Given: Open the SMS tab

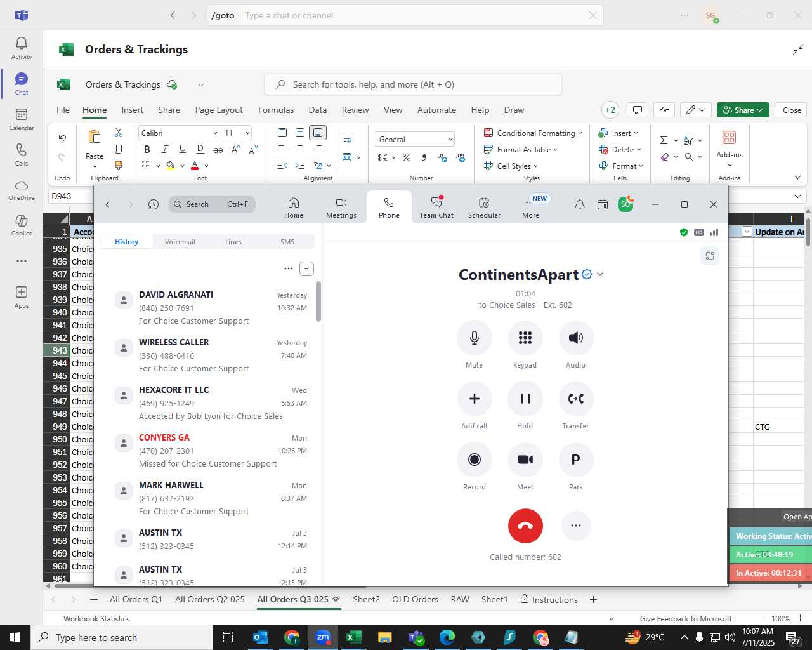Looking at the screenshot, I should click(287, 242).
